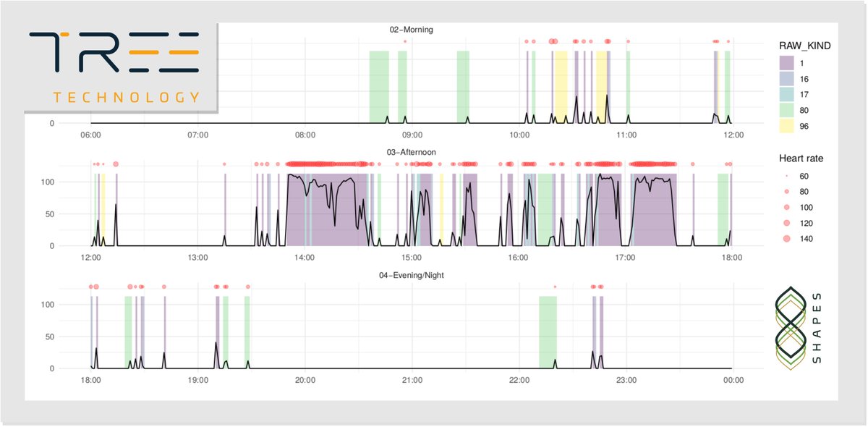Click the 08:00 axis label
868x427 pixels.
point(305,135)
